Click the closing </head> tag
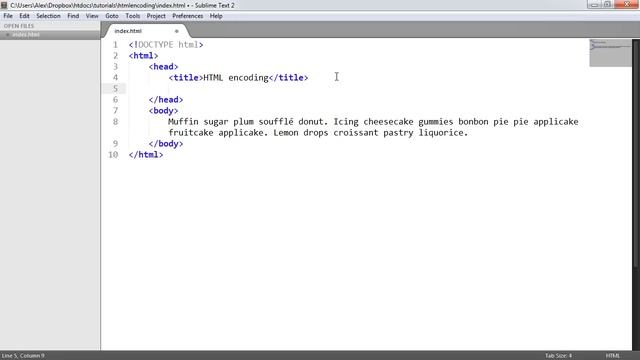This screenshot has width=640, height=360. coord(166,100)
